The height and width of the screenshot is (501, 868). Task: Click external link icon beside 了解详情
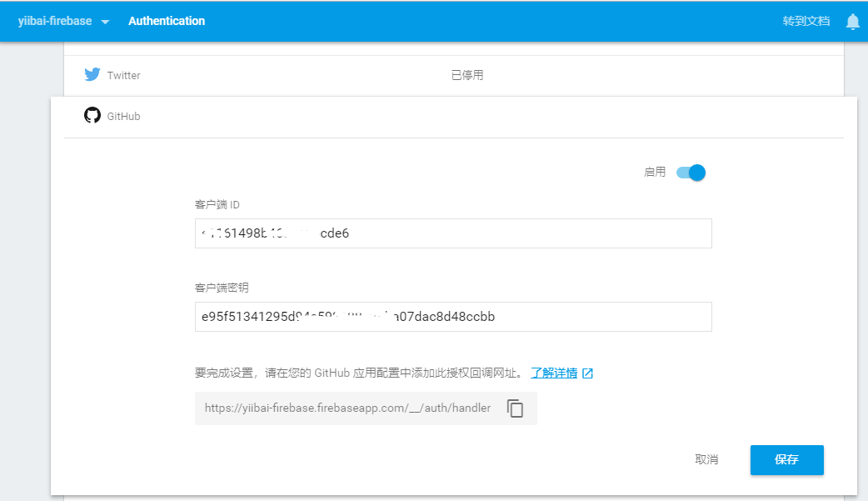coord(587,373)
